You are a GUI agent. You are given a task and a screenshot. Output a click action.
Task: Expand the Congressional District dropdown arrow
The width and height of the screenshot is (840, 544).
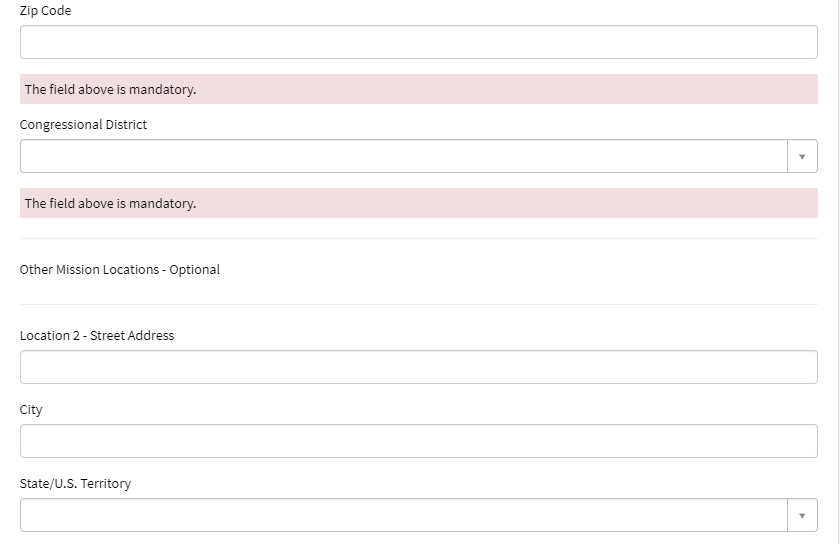801,156
